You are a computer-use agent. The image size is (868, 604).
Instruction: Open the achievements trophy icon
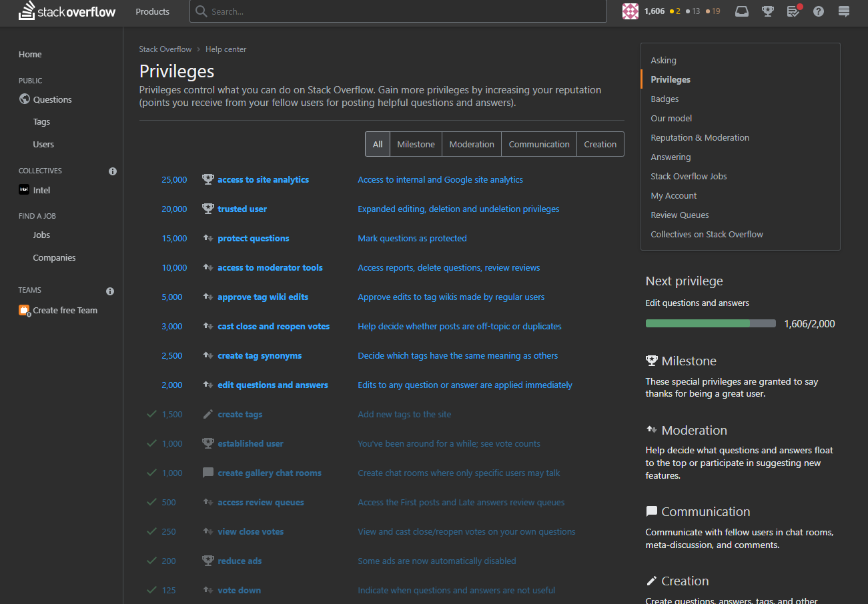point(768,11)
